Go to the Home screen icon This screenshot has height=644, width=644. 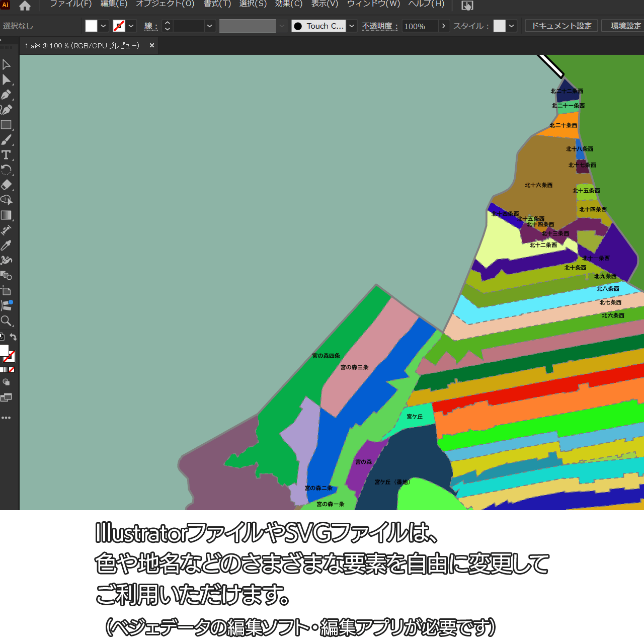click(25, 6)
